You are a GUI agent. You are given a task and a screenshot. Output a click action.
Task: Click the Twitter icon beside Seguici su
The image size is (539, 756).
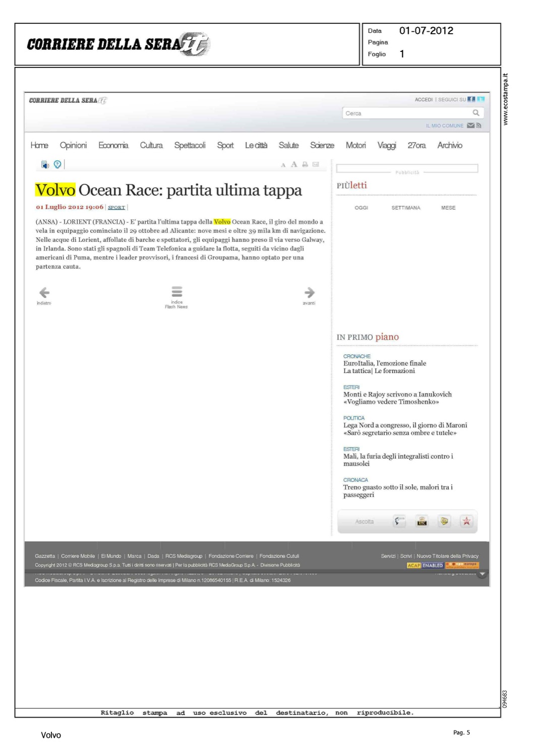481,99
